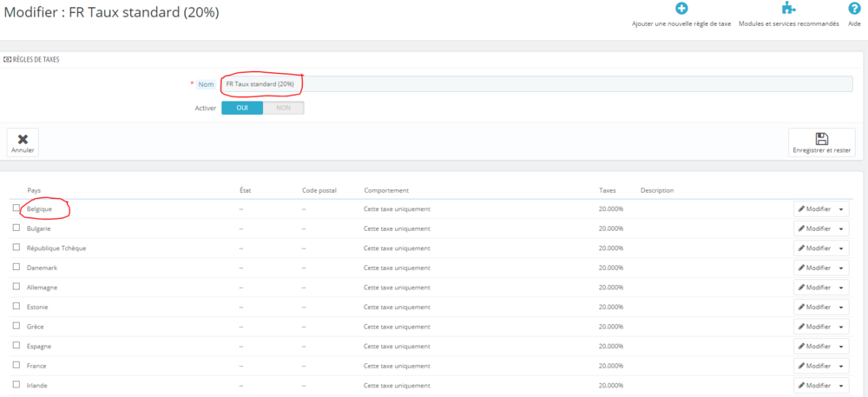This screenshot has height=397, width=868.
Task: Expand the dropdown arrow in Bulgarie row
Action: (x=842, y=228)
